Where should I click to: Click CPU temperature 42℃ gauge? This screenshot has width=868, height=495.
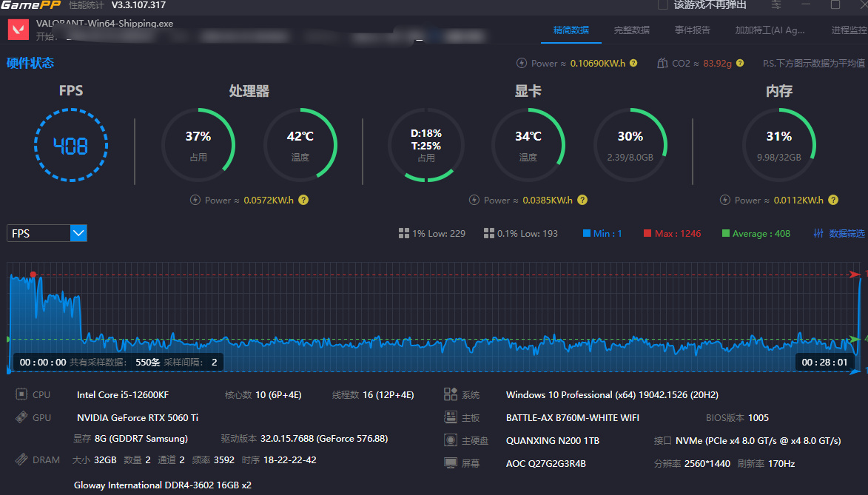tap(300, 145)
